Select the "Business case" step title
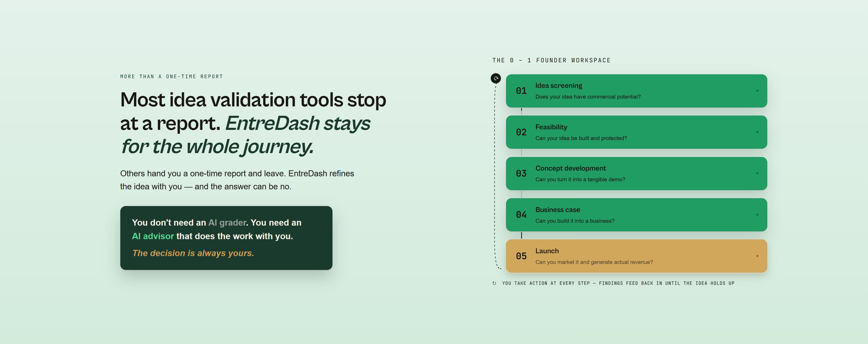The height and width of the screenshot is (344, 868). (558, 210)
